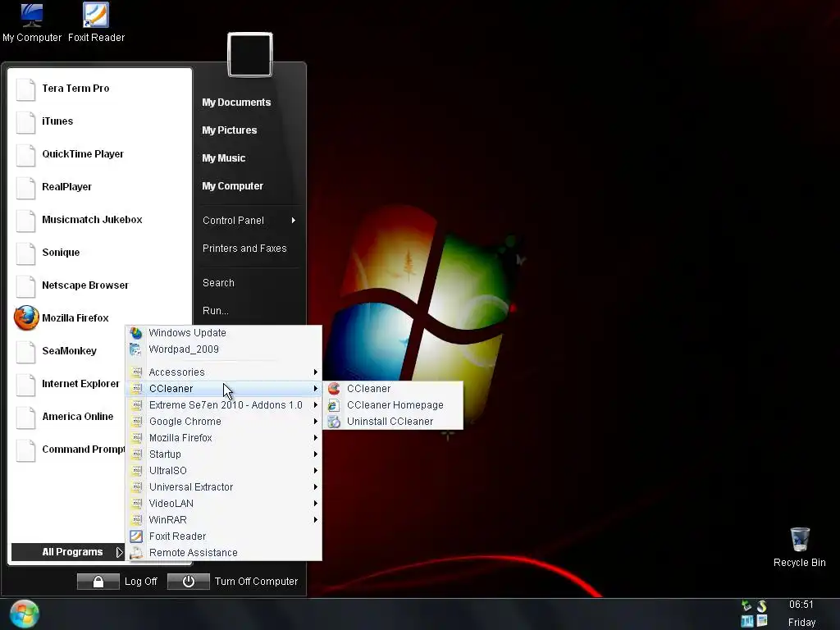Viewport: 840px width, 630px height.
Task: Click the VideoLAN submenu arrow
Action: tap(316, 504)
